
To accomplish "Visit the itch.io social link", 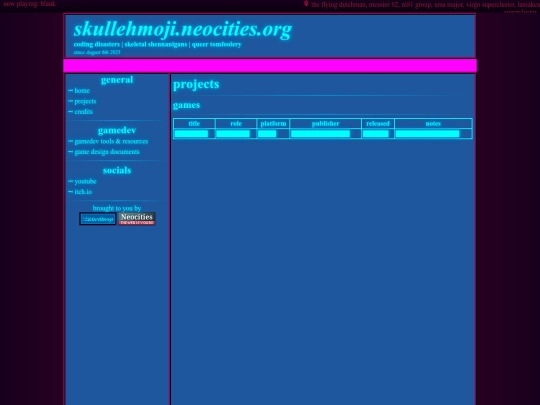I will [83, 191].
